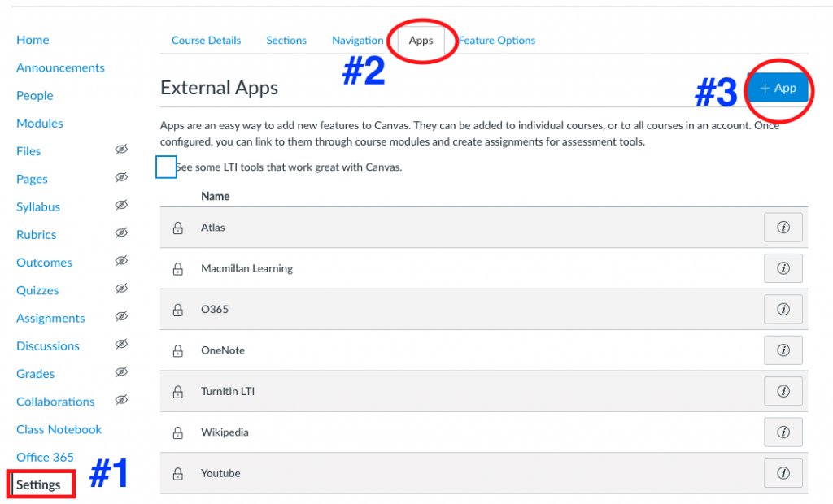Toggle visibility eye icon next to Files

click(x=121, y=150)
